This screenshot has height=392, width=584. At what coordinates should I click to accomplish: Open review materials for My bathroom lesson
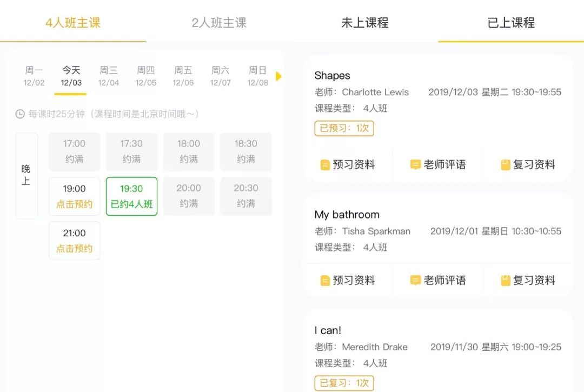coord(528,280)
